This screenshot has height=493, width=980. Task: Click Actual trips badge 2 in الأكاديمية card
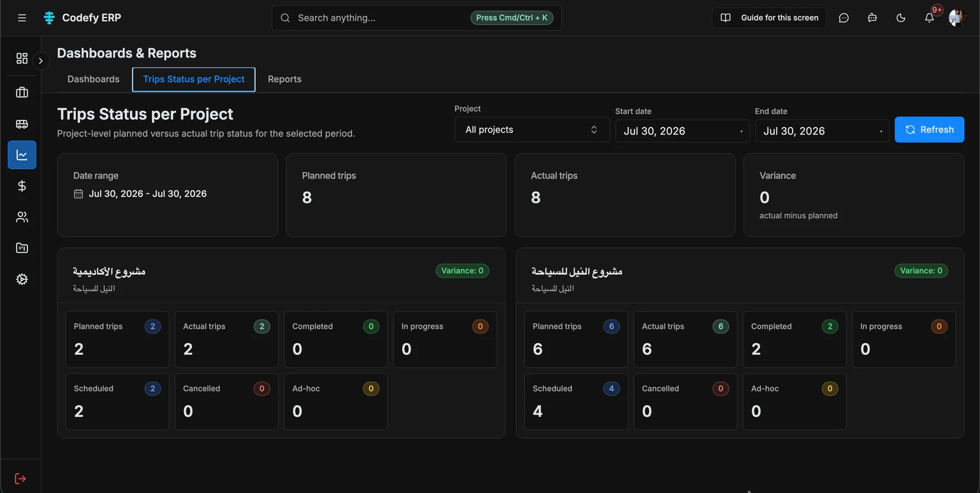(262, 326)
